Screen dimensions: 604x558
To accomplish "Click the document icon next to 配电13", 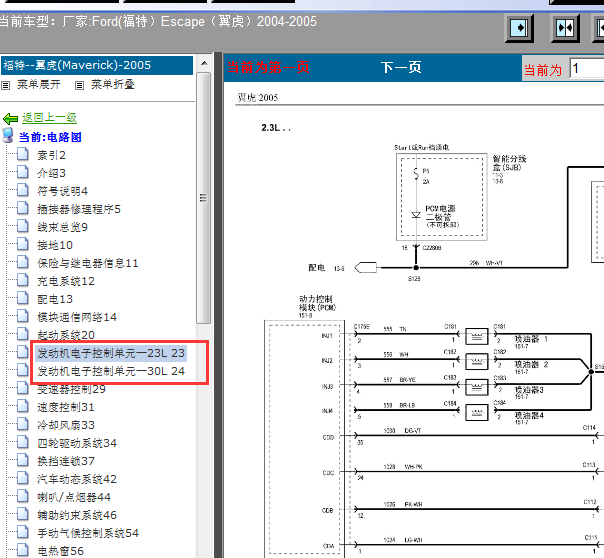I will point(23,298).
